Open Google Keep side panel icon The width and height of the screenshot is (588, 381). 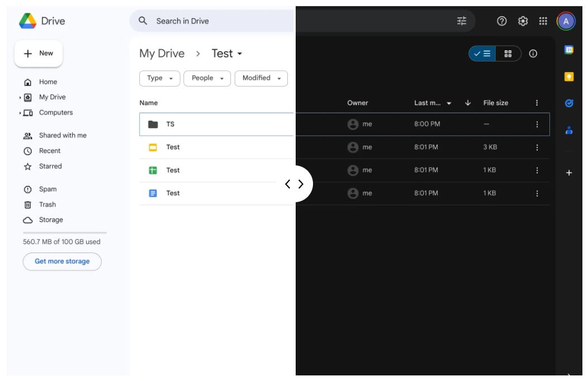point(569,77)
